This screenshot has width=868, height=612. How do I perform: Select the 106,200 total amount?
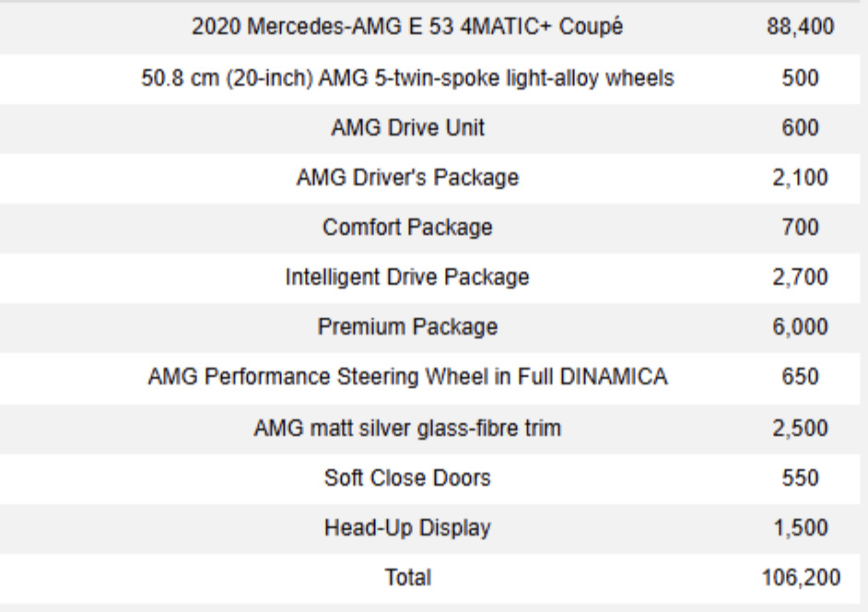(800, 578)
